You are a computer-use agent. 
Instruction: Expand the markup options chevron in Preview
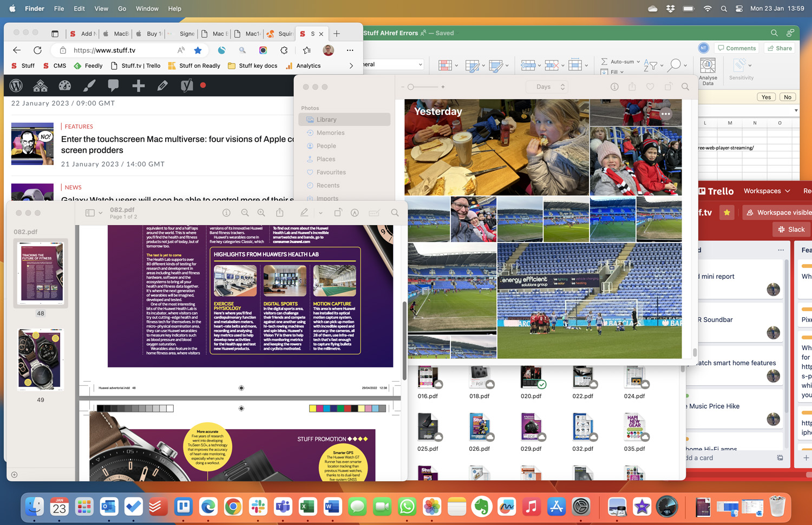click(320, 213)
